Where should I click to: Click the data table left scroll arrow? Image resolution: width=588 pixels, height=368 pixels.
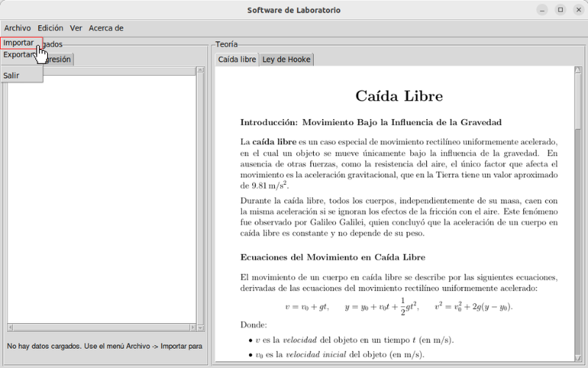[x=10, y=328]
